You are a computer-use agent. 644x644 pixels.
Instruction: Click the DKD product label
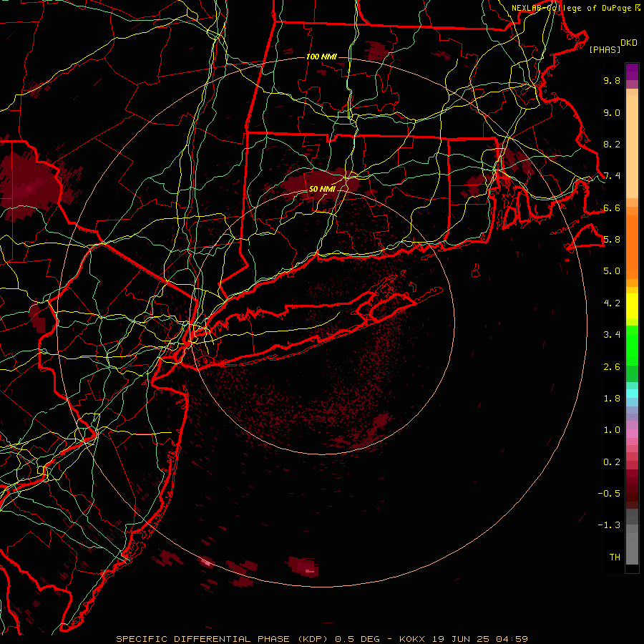629,43
